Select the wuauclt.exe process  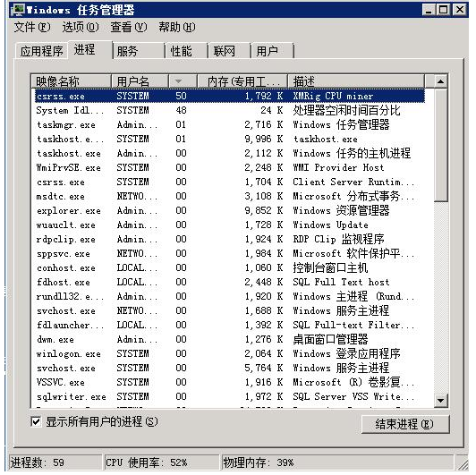(x=230, y=225)
